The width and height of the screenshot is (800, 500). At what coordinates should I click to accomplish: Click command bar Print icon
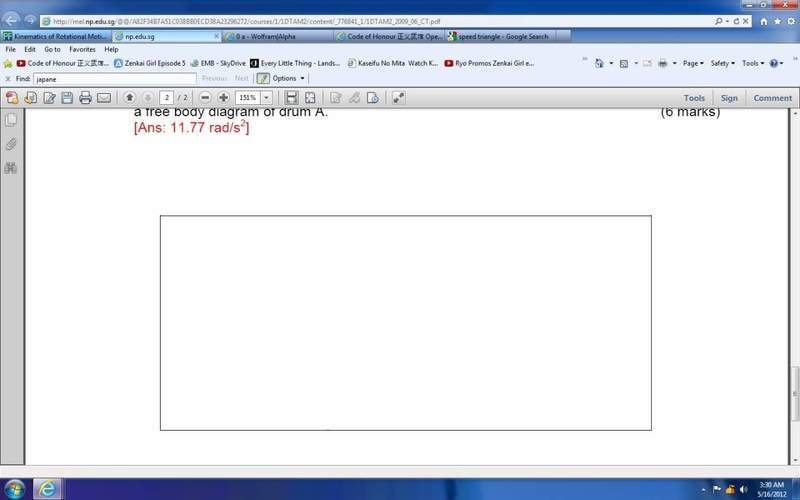(662, 63)
